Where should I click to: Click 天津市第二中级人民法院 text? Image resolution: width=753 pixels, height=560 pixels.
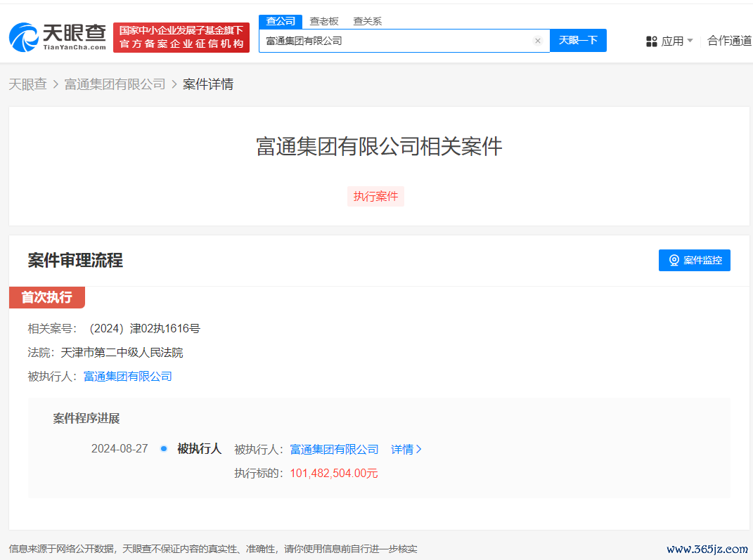(122, 353)
